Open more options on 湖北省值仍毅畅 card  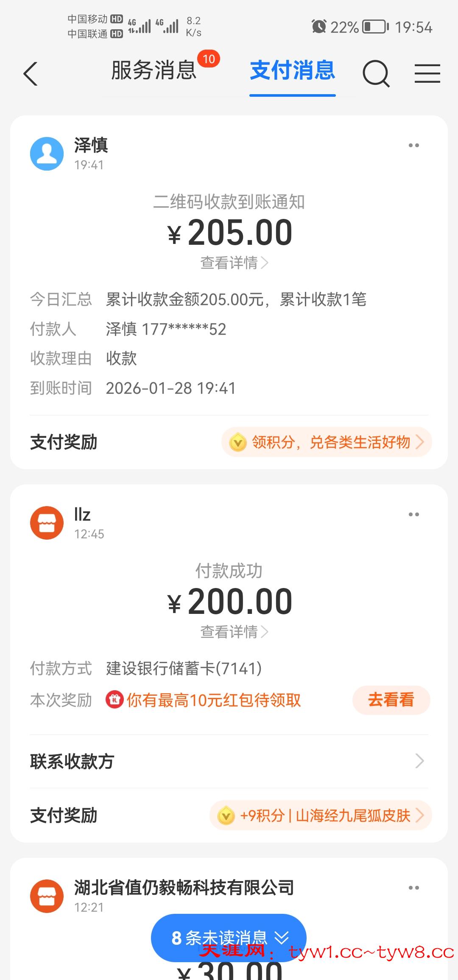(413, 888)
